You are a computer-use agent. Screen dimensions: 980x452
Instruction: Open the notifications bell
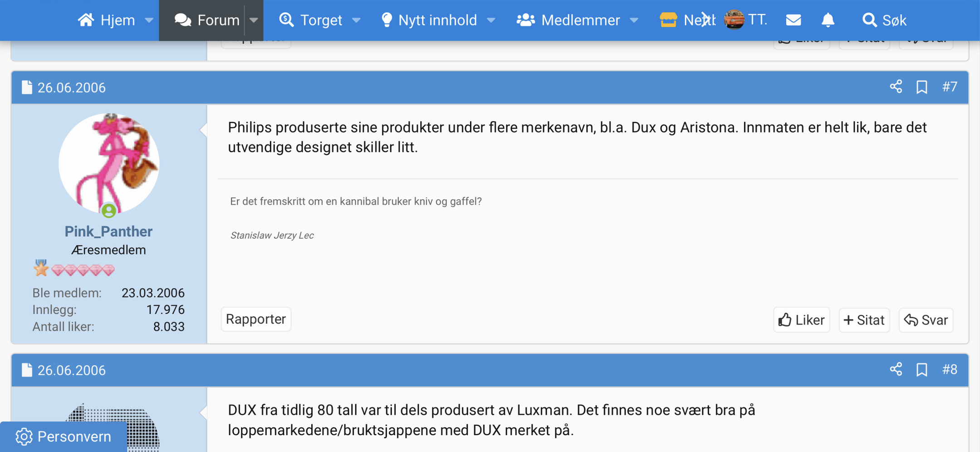[x=828, y=20]
